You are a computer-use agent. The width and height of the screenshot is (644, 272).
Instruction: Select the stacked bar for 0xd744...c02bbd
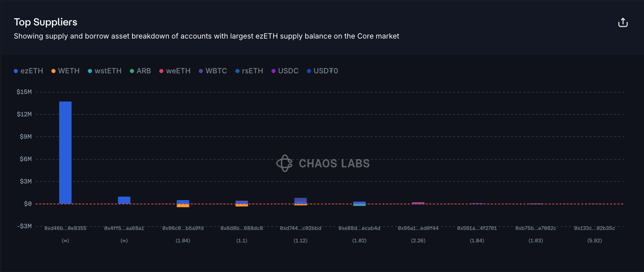[301, 201]
